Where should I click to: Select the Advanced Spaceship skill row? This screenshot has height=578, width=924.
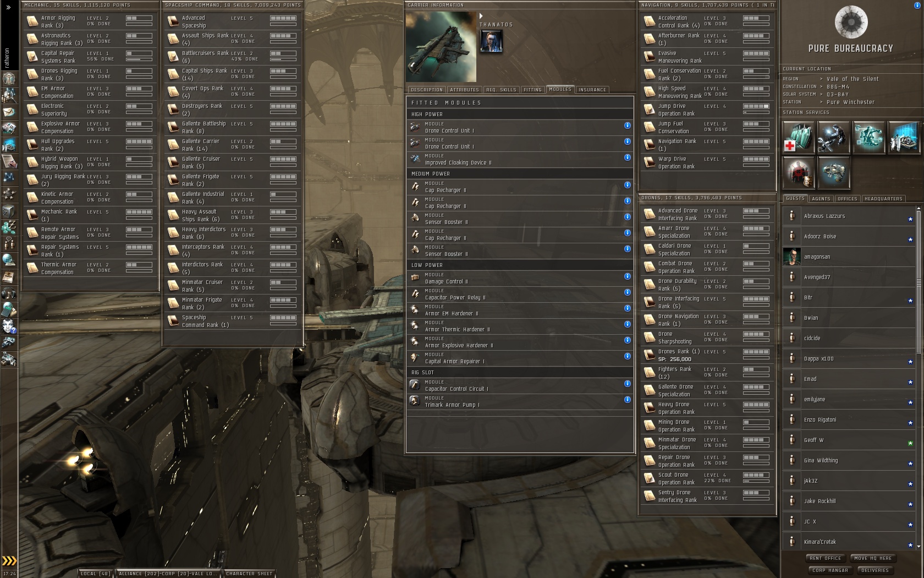click(x=233, y=21)
